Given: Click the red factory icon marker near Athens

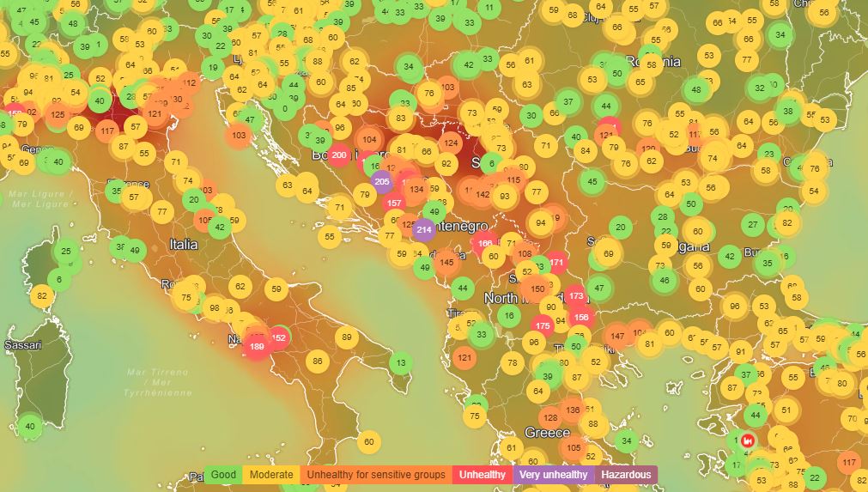Looking at the screenshot, I should 748,441.
